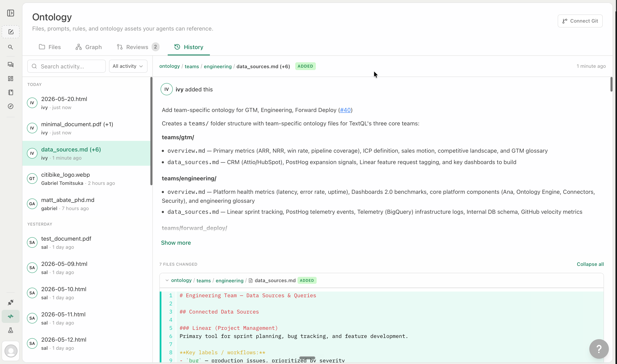Viewport: 617px width, 364px height.
Task: Toggle the sidebar panel icon
Action: pyautogui.click(x=11, y=13)
